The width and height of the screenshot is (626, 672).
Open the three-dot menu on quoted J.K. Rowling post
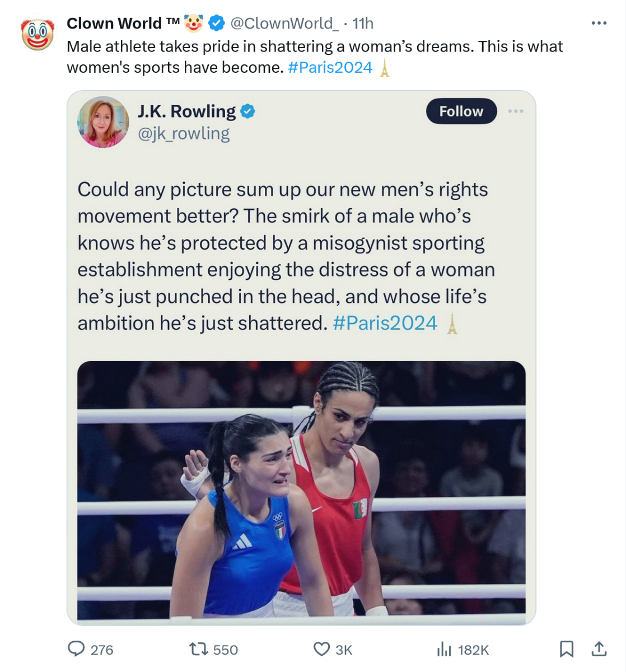pyautogui.click(x=516, y=111)
